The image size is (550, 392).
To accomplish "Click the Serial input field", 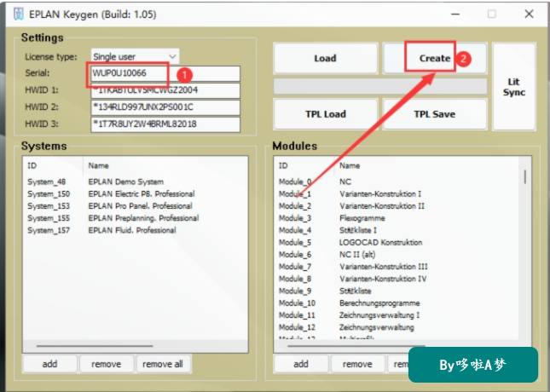I will pos(165,73).
